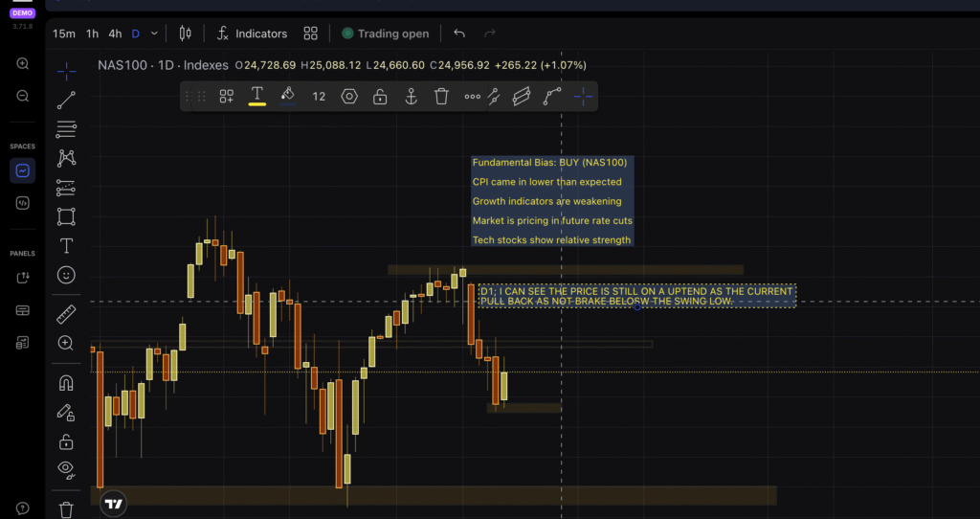Click the Trading open status button
This screenshot has height=519, width=980.
385,34
